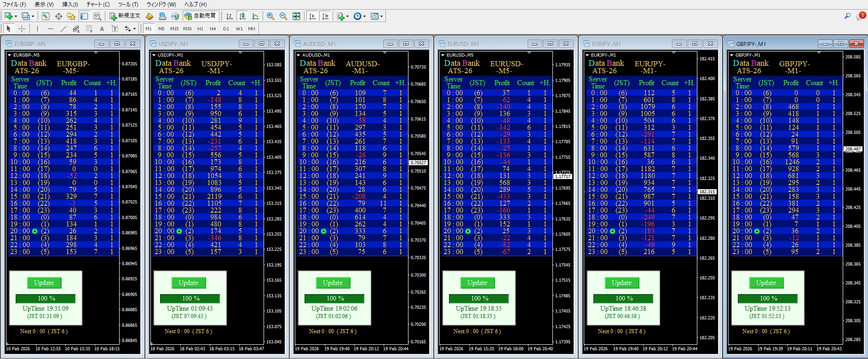Toggle chart auto scroll button
The image size is (868, 359).
312,16
